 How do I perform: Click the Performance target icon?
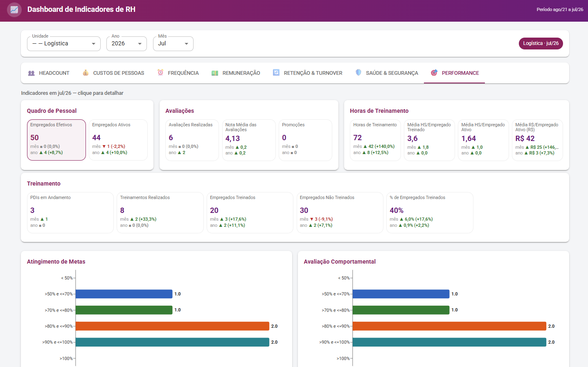434,73
